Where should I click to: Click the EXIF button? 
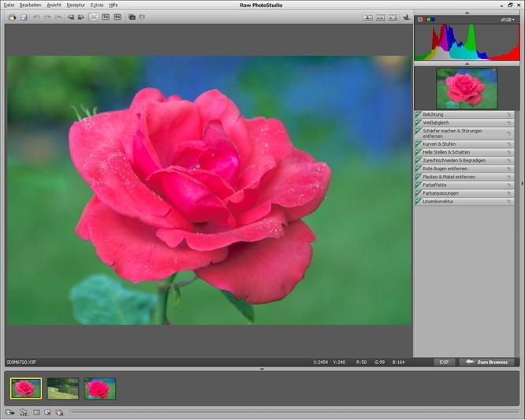click(444, 362)
